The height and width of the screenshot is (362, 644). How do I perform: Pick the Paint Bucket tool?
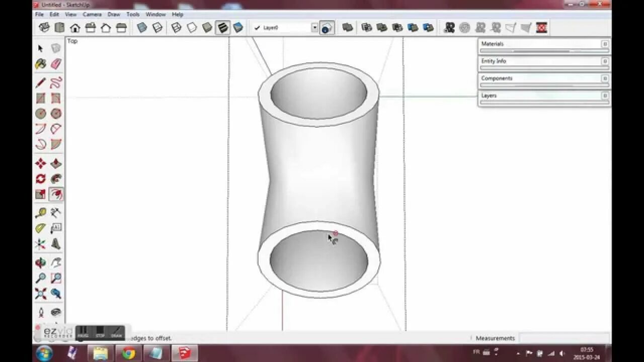pos(41,64)
